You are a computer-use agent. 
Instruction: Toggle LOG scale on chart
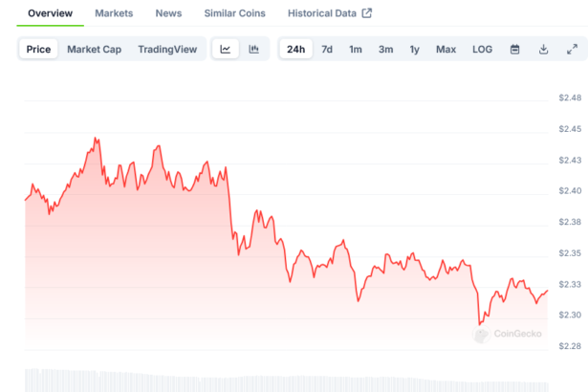(482, 49)
